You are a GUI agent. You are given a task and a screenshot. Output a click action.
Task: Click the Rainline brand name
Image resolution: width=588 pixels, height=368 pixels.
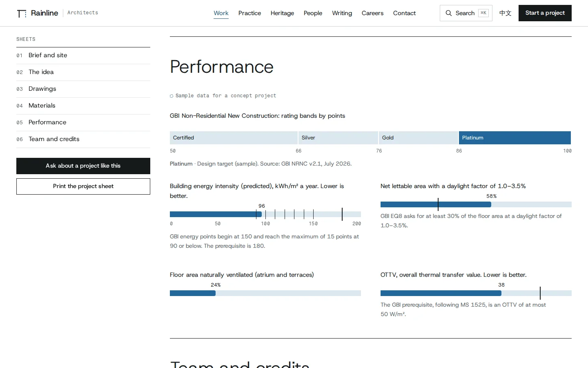(45, 13)
